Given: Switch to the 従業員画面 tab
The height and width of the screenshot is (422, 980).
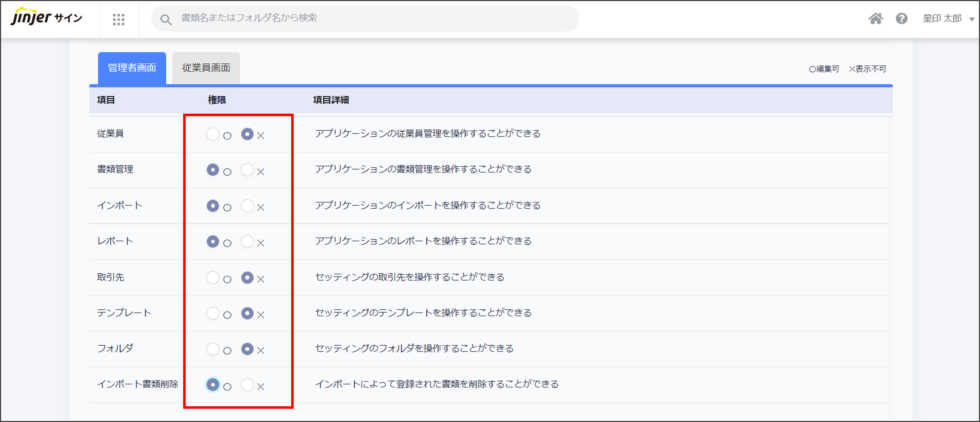Looking at the screenshot, I should tap(206, 68).
